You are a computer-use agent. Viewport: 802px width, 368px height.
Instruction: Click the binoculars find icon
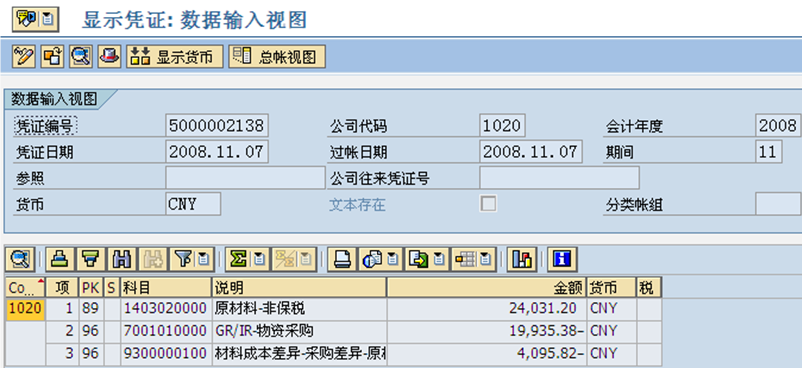click(122, 259)
